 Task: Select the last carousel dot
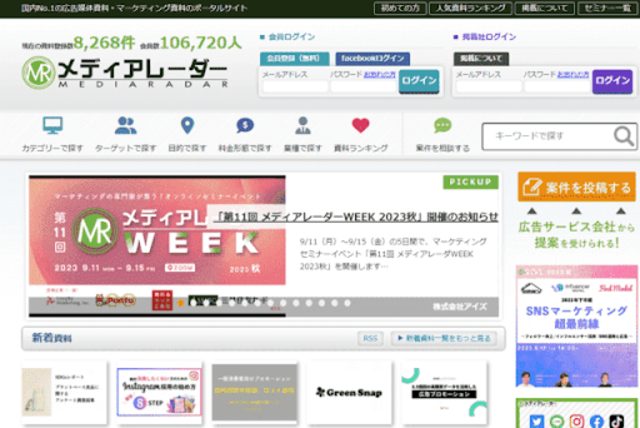tap(347, 303)
